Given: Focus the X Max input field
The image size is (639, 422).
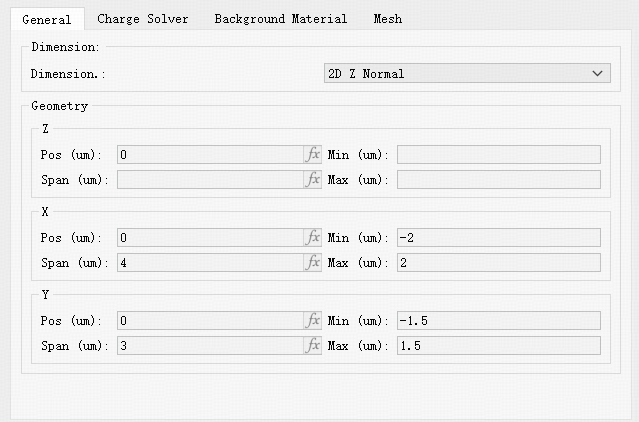Looking at the screenshot, I should [498, 263].
